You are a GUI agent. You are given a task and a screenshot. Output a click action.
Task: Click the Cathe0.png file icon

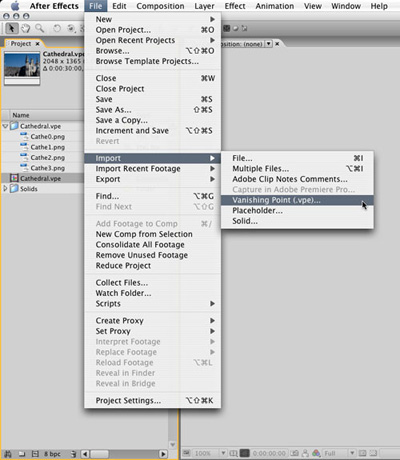(x=24, y=136)
